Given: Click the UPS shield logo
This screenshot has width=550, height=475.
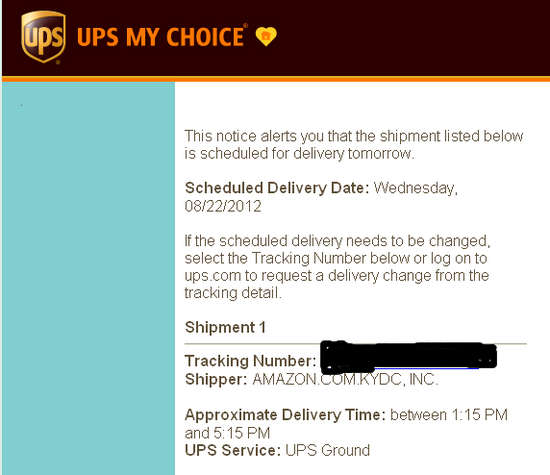Looking at the screenshot, I should (43, 37).
